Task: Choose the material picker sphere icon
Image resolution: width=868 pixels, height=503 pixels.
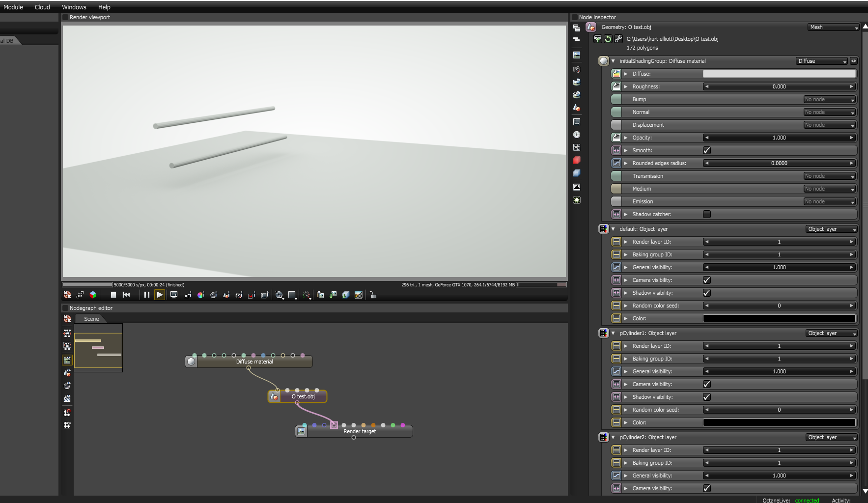Action: click(x=213, y=295)
